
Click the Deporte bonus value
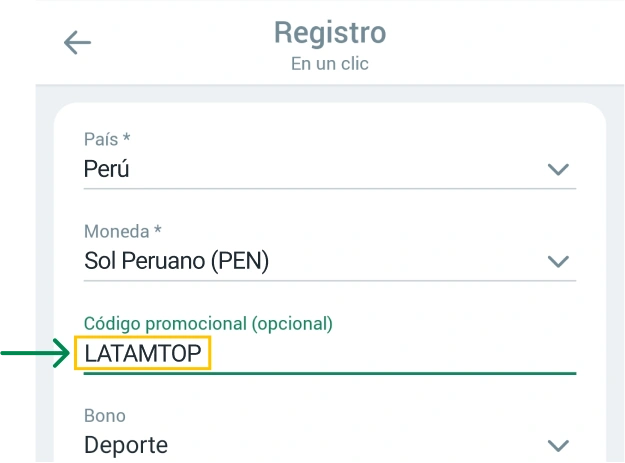tap(126, 445)
